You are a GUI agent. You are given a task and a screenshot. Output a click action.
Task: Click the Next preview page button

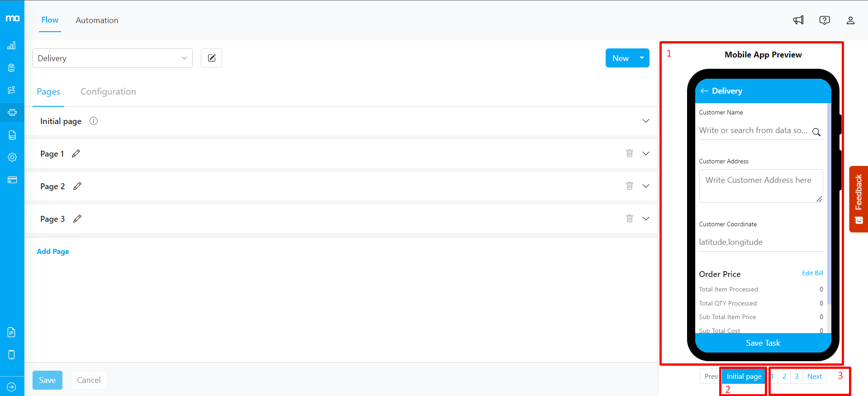point(814,377)
